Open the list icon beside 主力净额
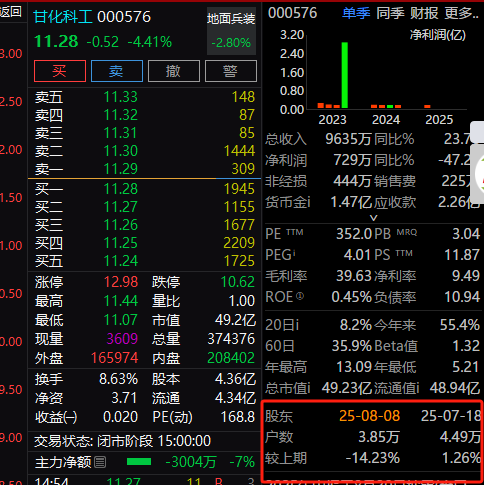Image resolution: width=484 pixels, height=485 pixels. click(100, 462)
